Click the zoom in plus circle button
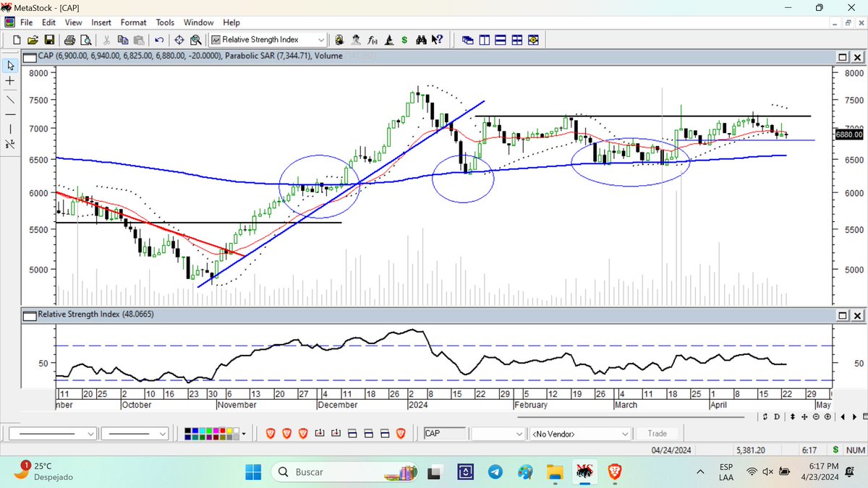Screen dimensions: 868x488 coord(827,417)
